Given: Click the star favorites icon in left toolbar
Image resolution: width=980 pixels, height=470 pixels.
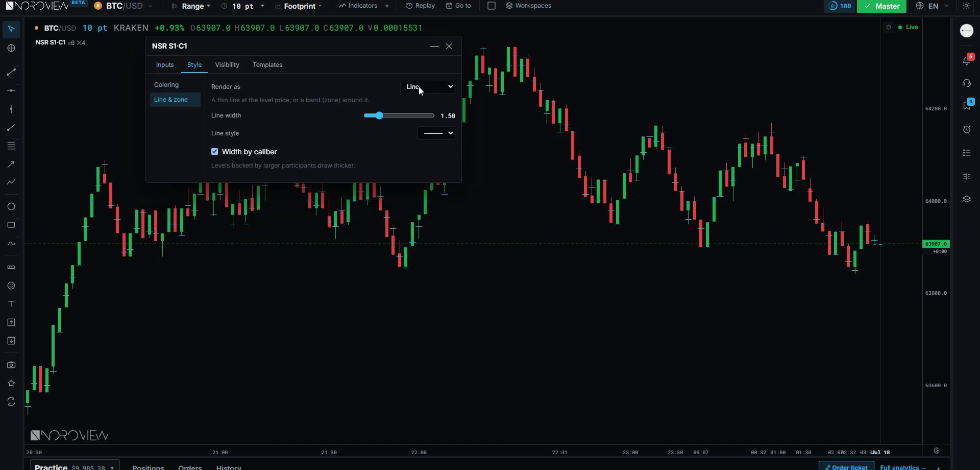Looking at the screenshot, I should 11,384.
